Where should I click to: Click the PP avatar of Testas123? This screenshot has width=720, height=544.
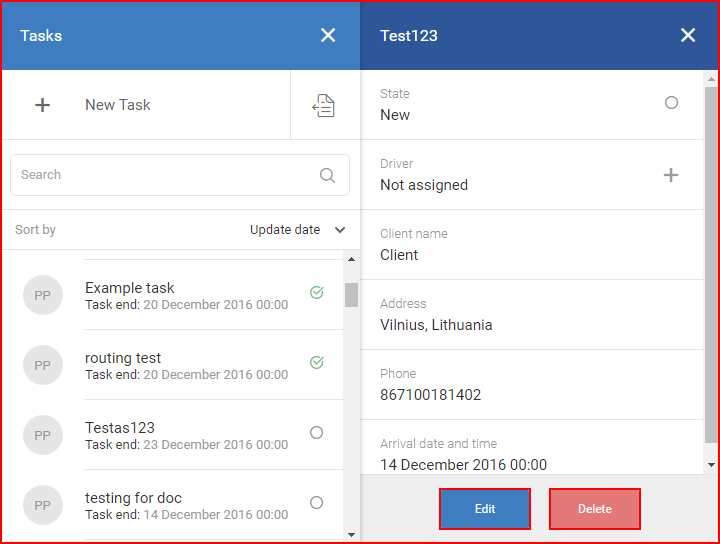tap(43, 435)
